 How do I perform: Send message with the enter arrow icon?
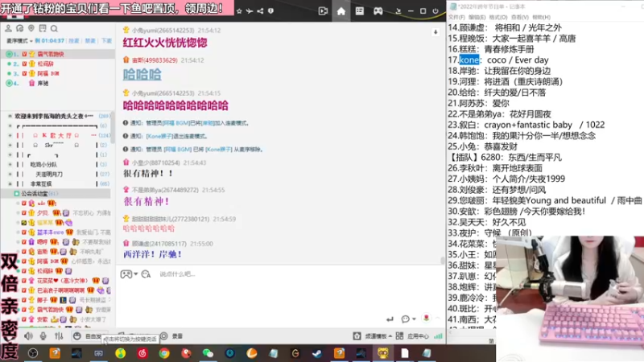click(x=390, y=319)
